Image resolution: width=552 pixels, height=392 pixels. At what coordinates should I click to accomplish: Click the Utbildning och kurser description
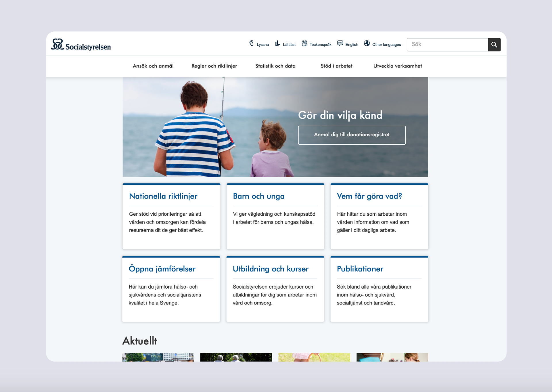pos(275,295)
